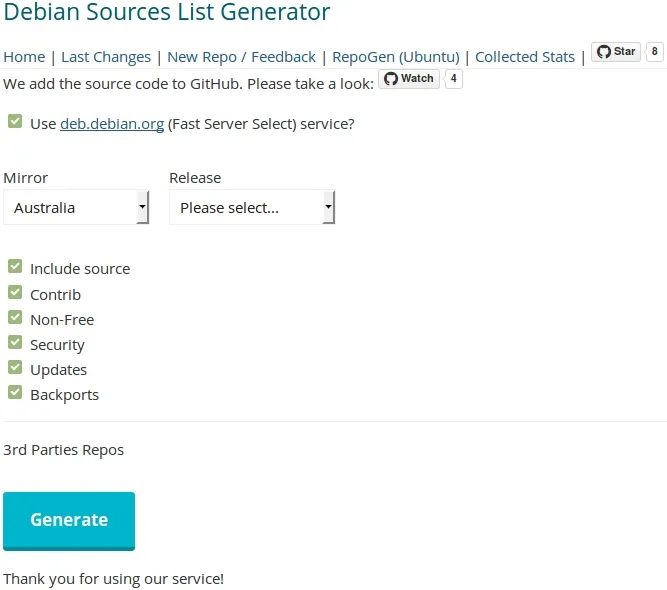The image size is (667, 590).
Task: Click the GitHub Star button
Action: 616,52
